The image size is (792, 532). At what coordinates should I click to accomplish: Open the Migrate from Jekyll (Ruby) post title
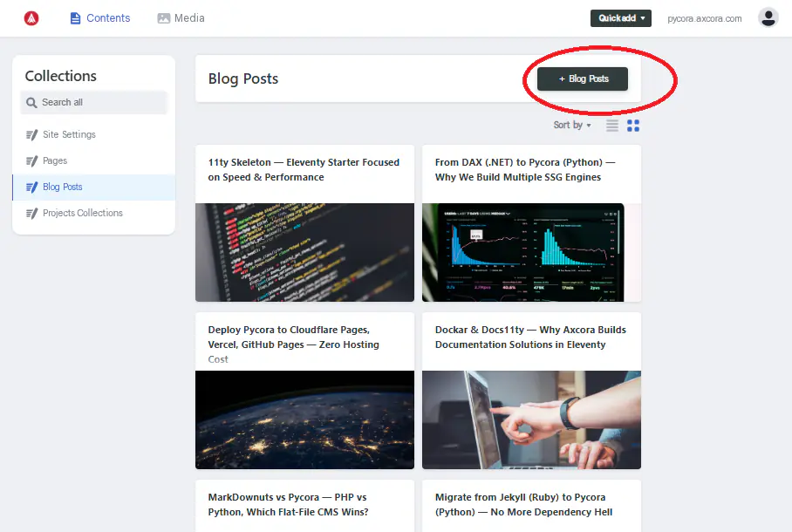(x=523, y=505)
